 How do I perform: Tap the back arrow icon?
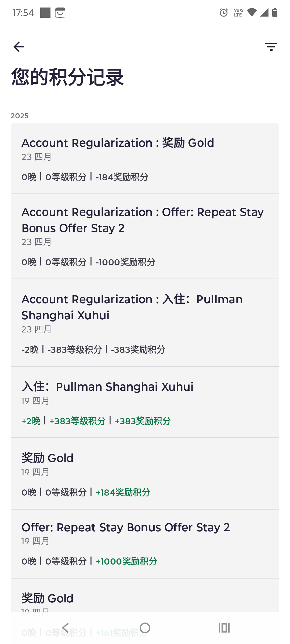click(19, 47)
